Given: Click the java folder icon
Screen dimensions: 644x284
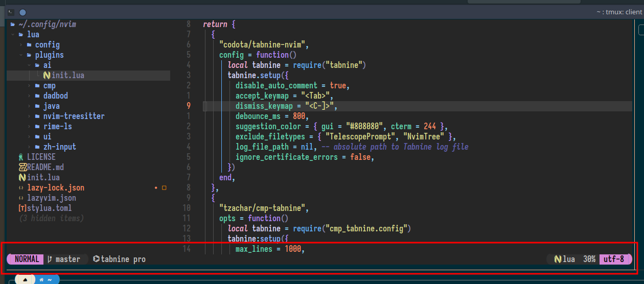Looking at the screenshot, I should 37,106.
